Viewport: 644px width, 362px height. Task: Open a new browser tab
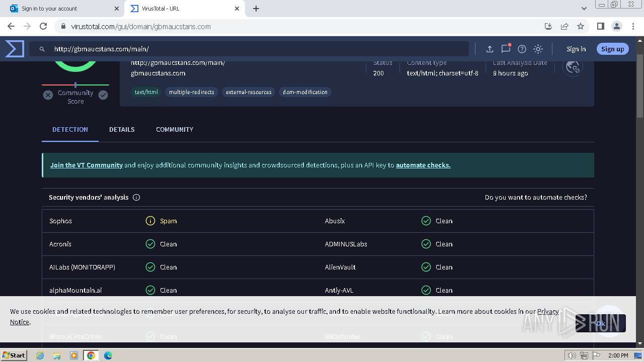(256, 9)
